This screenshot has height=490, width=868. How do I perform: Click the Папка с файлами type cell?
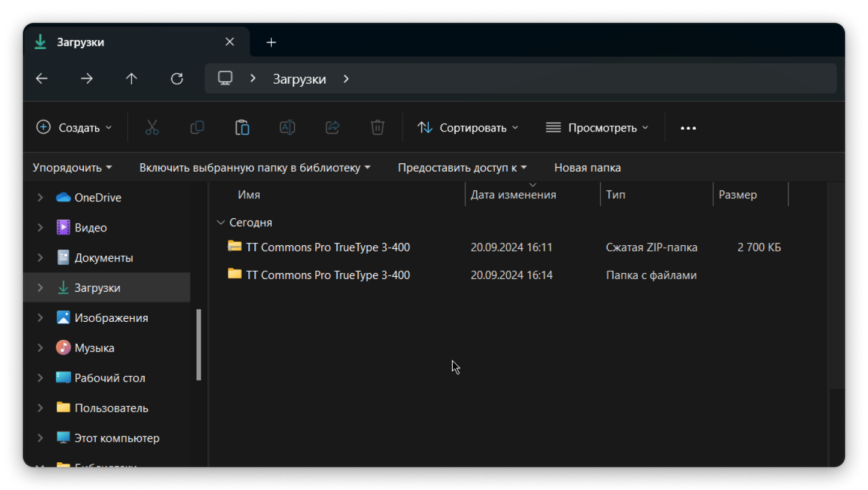pyautogui.click(x=651, y=275)
